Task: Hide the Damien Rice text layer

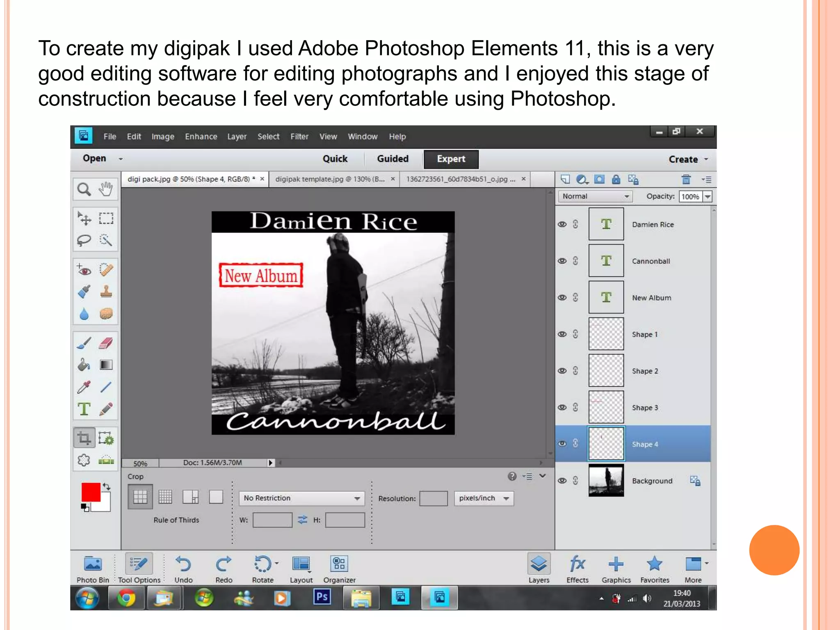Action: click(x=562, y=224)
